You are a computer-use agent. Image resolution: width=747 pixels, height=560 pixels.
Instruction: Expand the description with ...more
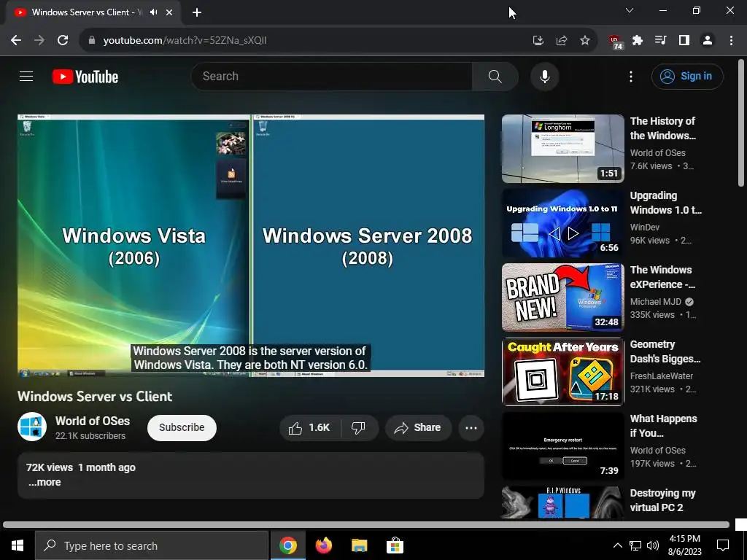[44, 482]
